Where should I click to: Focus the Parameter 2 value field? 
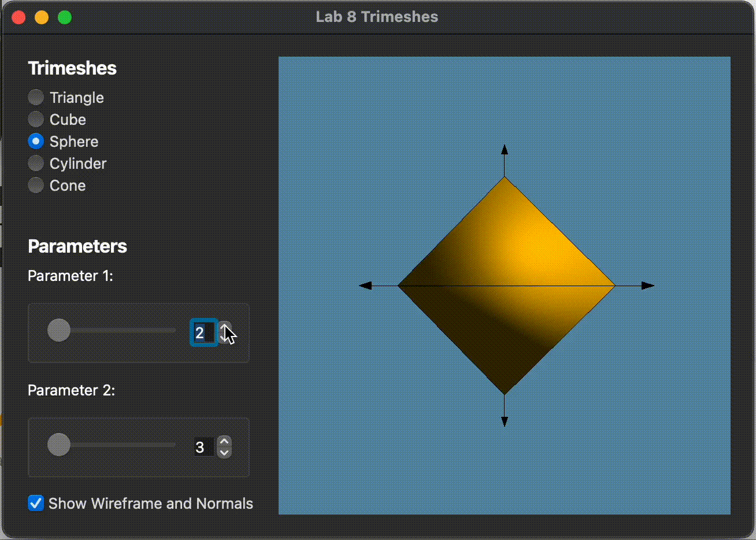click(204, 447)
